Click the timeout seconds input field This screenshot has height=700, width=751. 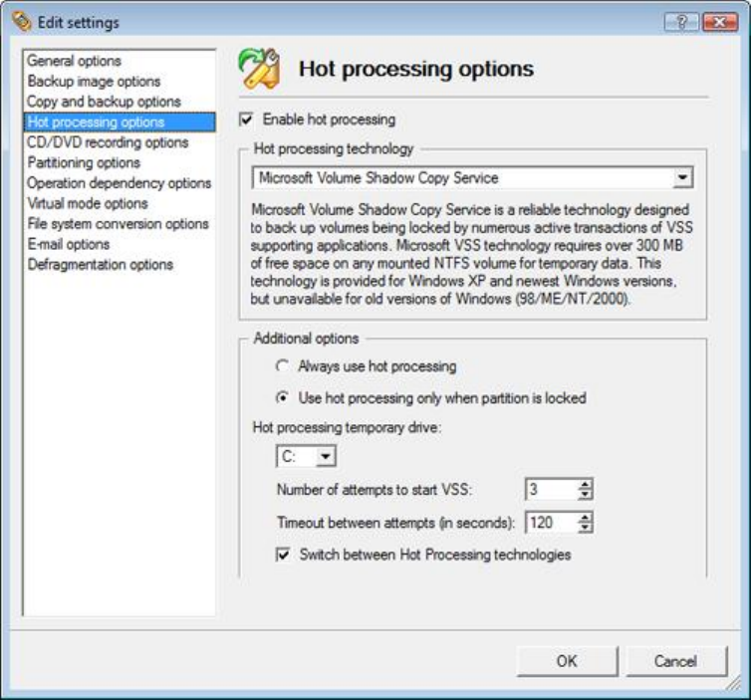click(x=551, y=523)
